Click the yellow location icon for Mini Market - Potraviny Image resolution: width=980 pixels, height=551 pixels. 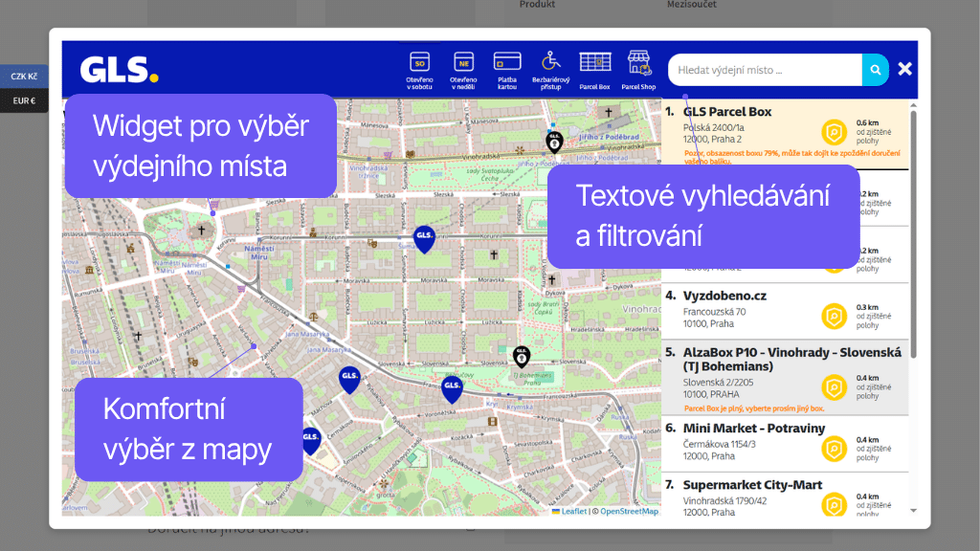point(835,448)
